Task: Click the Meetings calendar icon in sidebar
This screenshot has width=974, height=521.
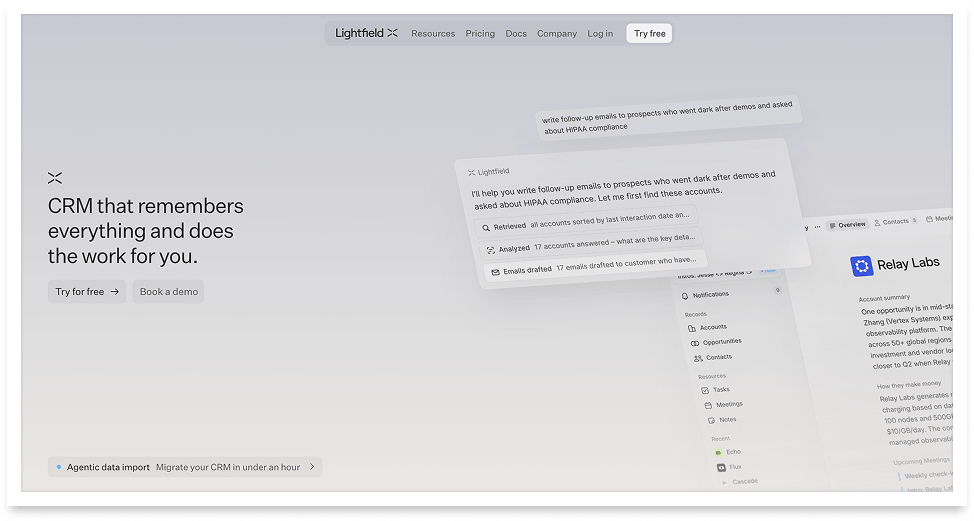Action: tap(708, 405)
